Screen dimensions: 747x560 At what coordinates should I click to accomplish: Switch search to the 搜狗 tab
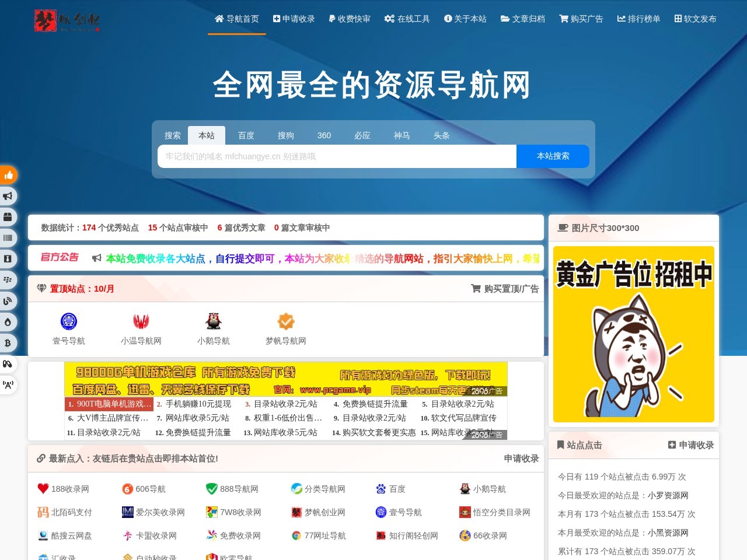coord(285,135)
